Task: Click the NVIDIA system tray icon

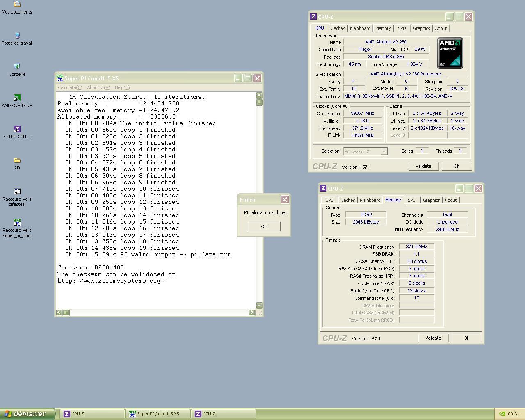Action: point(502,414)
